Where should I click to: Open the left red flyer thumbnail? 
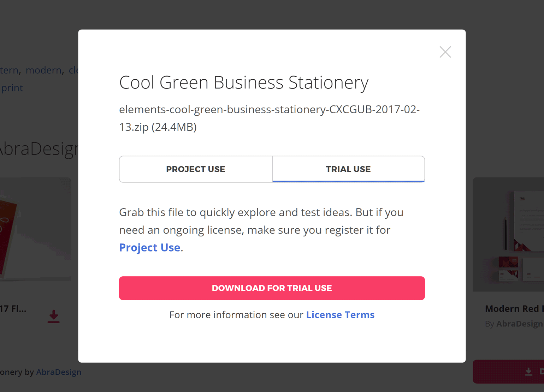point(35,229)
